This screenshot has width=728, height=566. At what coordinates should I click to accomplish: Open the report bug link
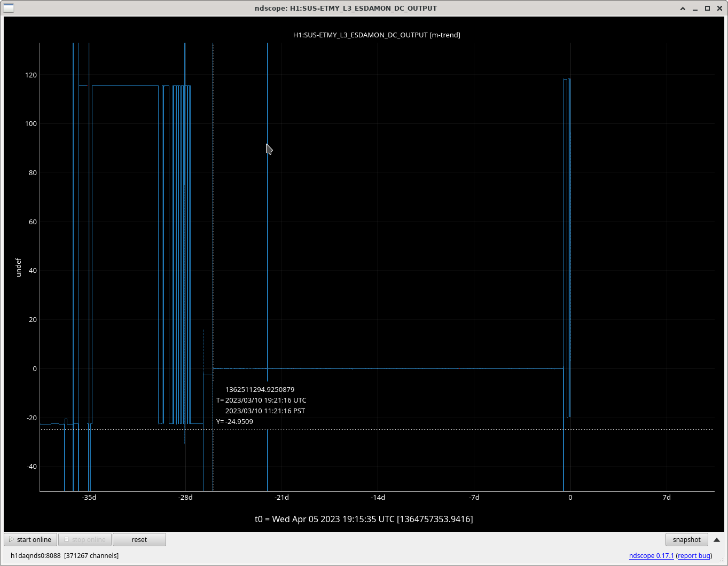pyautogui.click(x=694, y=555)
